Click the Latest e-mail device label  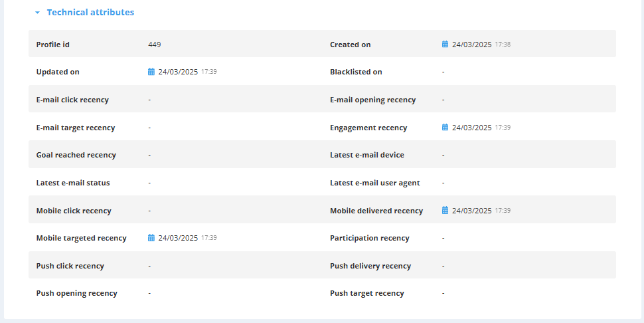click(x=367, y=155)
